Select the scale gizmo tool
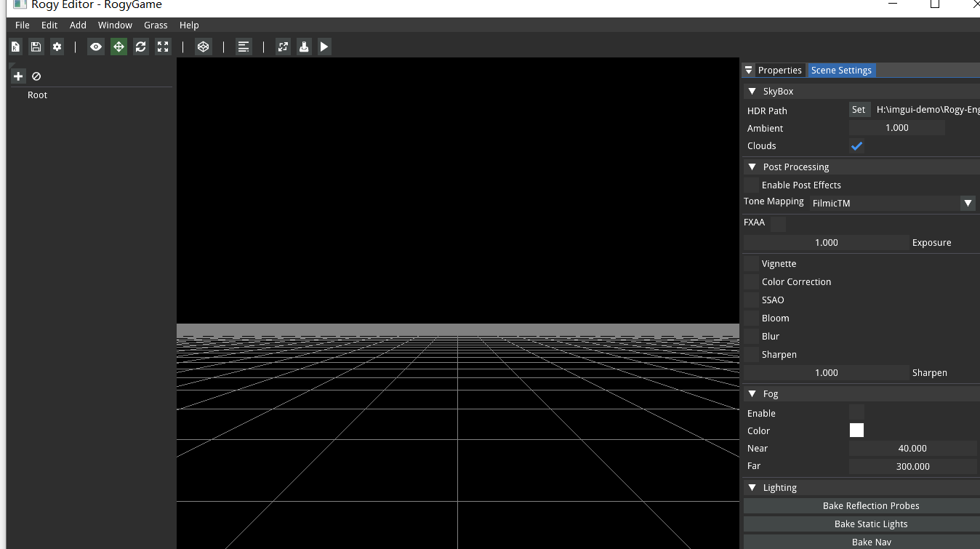The image size is (980, 549). (x=163, y=47)
